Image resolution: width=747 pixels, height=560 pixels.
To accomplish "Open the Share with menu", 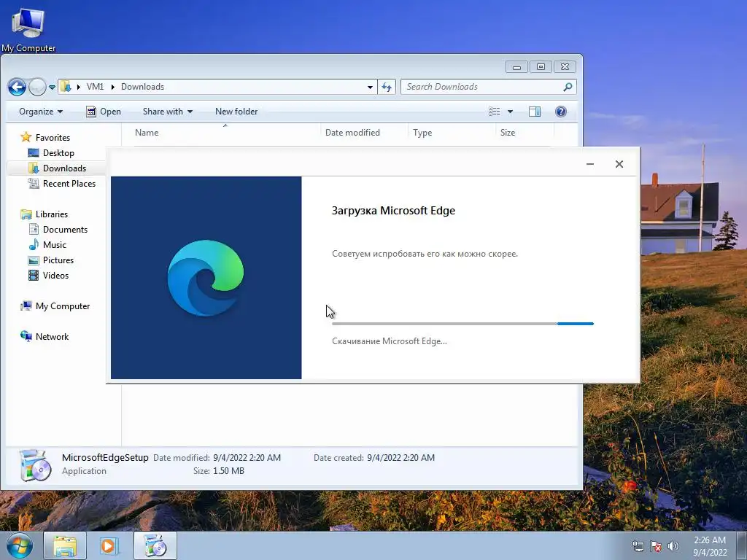I will click(x=167, y=112).
